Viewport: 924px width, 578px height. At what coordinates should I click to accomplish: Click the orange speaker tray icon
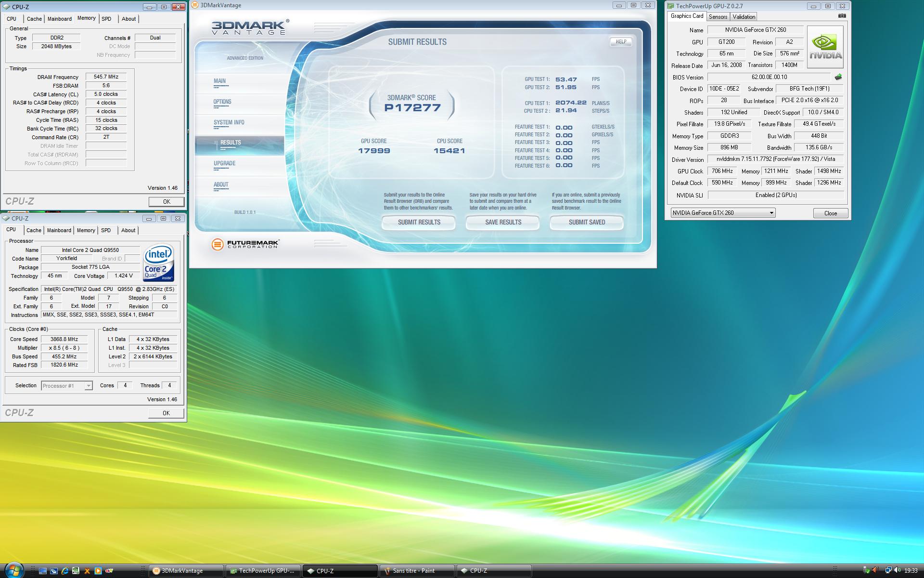point(875,571)
